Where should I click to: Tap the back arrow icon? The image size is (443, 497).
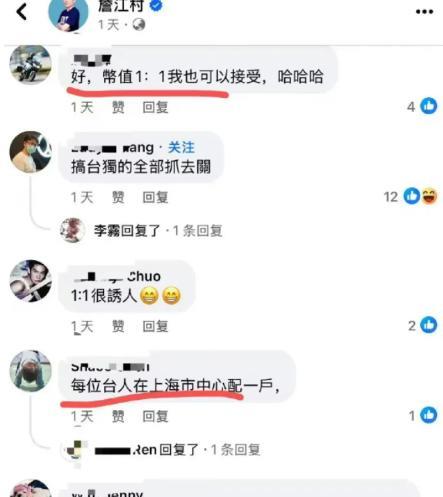22,12
